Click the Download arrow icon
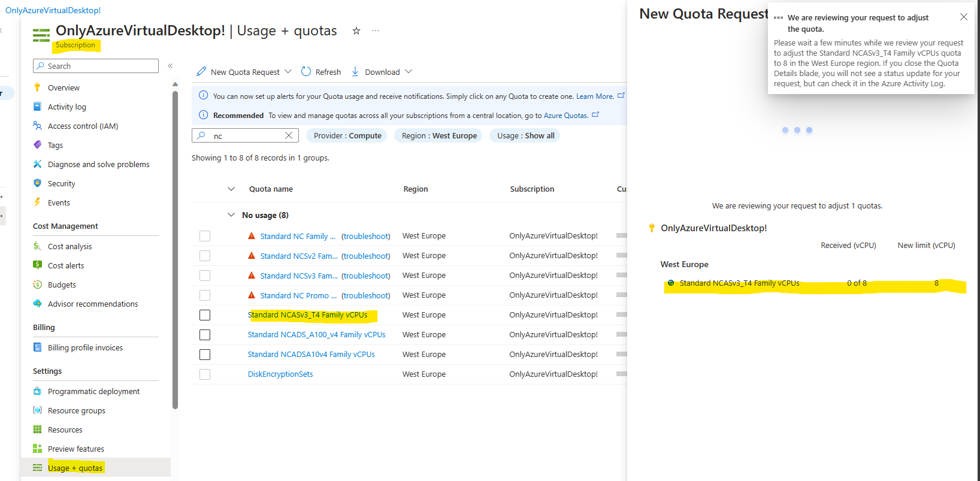The height and width of the screenshot is (481, 980). click(x=355, y=71)
